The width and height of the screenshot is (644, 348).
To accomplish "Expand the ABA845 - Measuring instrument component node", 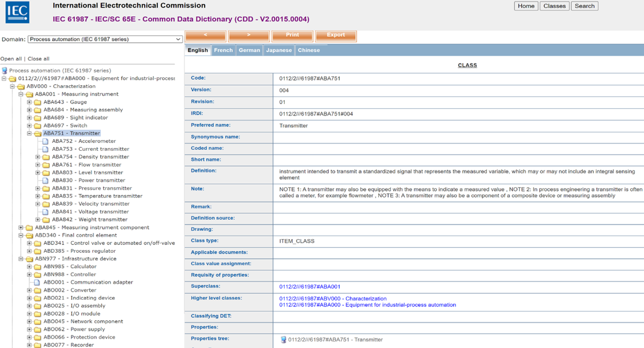I will [21, 227].
